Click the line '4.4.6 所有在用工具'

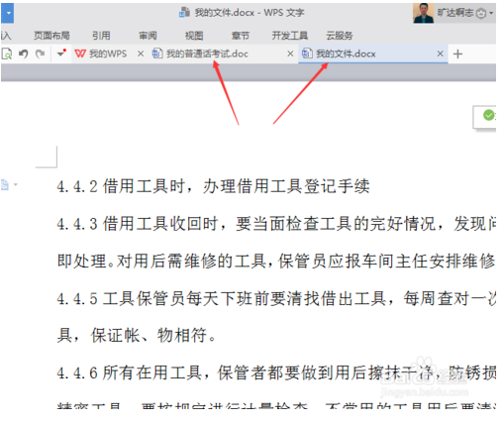tap(276, 372)
